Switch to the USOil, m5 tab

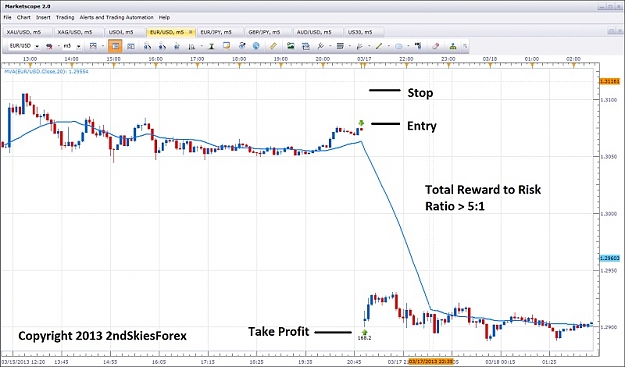(x=124, y=32)
